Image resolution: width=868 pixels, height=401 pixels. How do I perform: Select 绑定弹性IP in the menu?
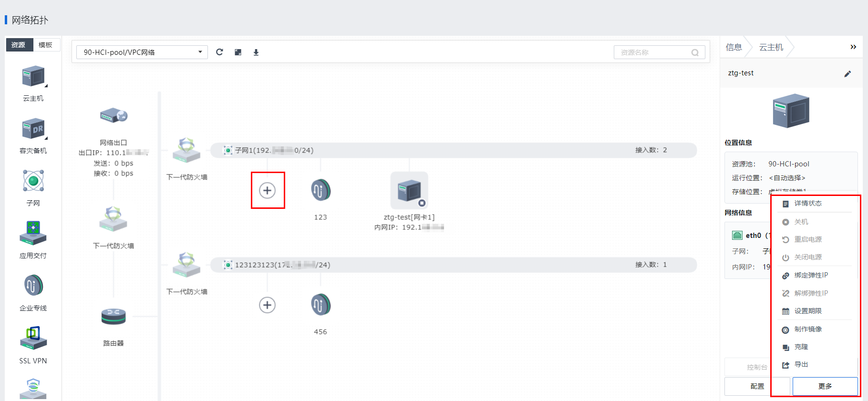(811, 275)
